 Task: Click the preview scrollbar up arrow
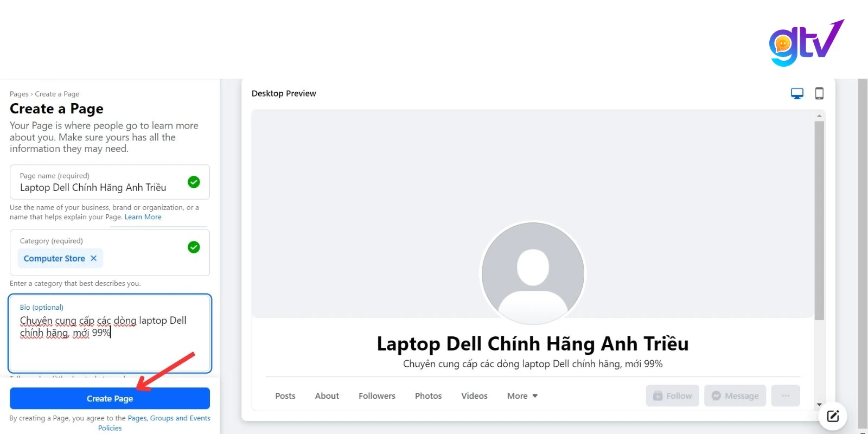[x=819, y=116]
